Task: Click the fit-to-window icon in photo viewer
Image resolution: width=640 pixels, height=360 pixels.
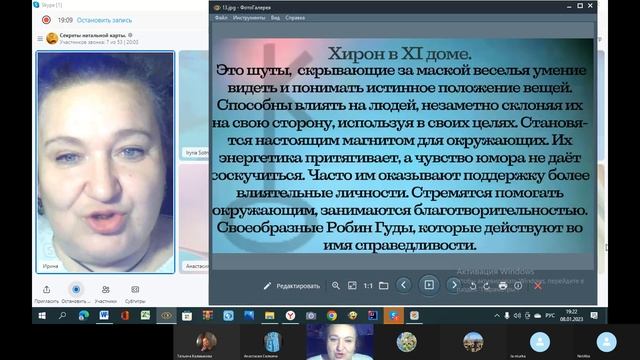Action: pos(352,286)
